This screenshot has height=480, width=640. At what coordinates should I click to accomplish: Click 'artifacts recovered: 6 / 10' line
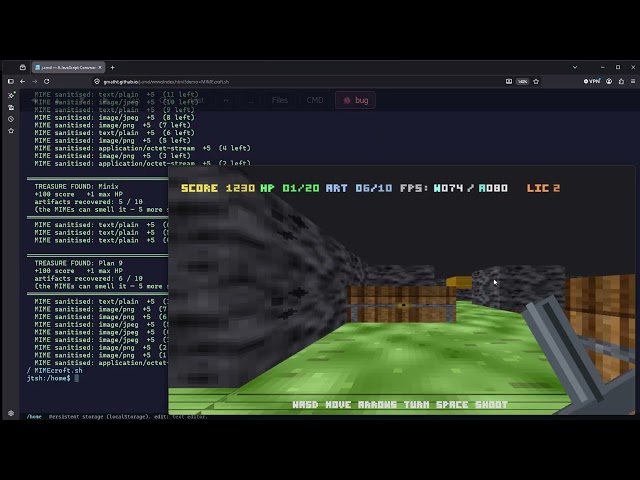(x=89, y=278)
